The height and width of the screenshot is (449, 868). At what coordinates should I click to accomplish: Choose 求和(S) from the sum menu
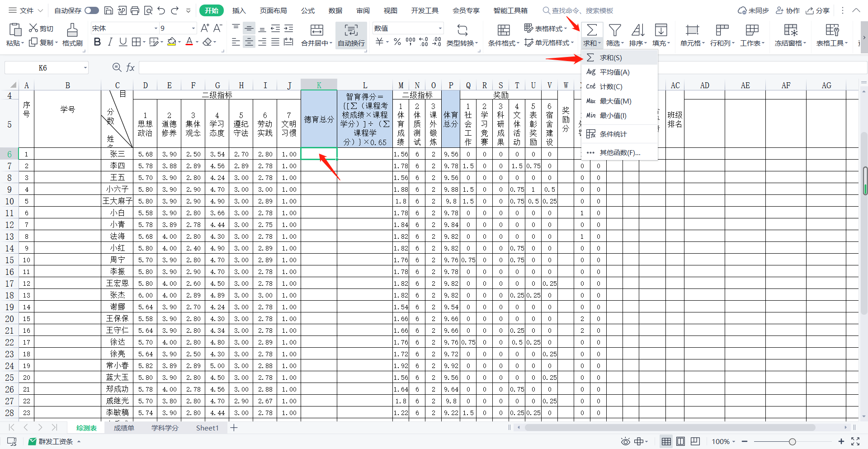(619, 57)
